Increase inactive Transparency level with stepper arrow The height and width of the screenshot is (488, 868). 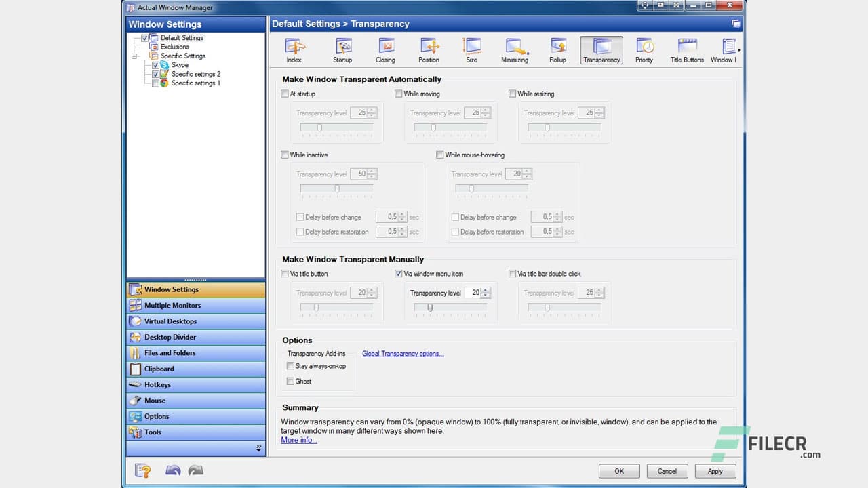point(370,171)
